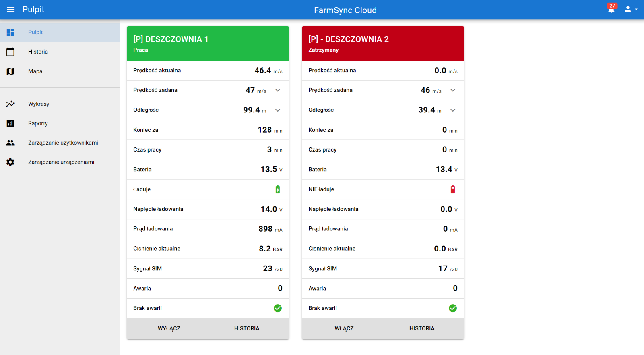Click the Wykresy chart icon
The image size is (644, 355).
[10, 104]
